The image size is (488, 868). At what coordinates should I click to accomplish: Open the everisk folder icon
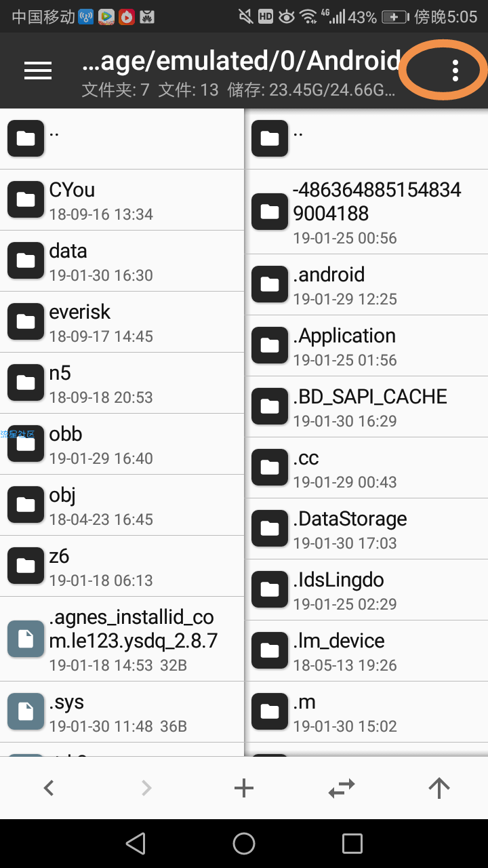[26, 321]
